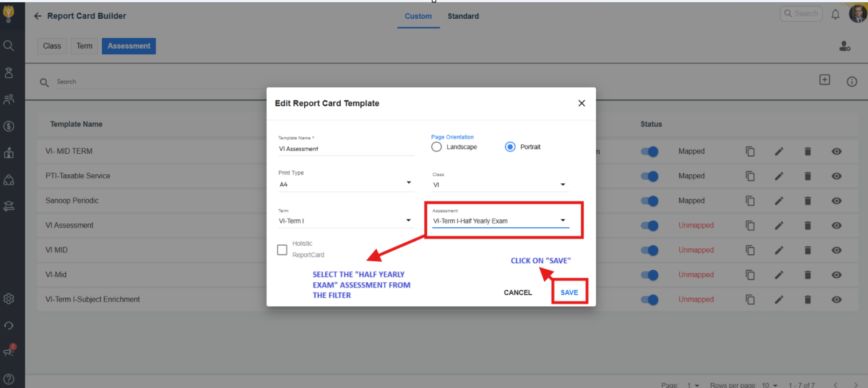The height and width of the screenshot is (388, 868).
Task: Open the info icon beside add template
Action: [851, 82]
